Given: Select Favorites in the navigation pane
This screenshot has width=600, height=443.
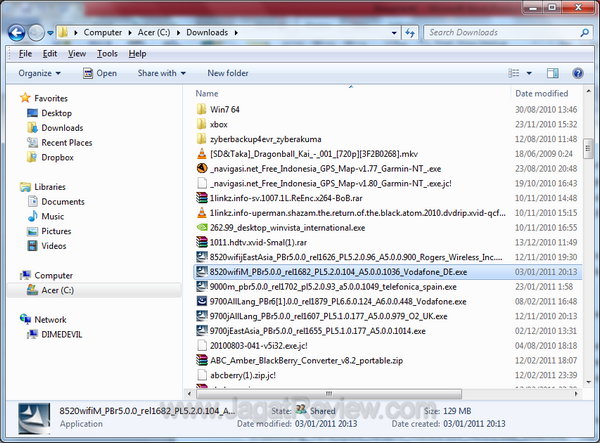Looking at the screenshot, I should point(51,98).
